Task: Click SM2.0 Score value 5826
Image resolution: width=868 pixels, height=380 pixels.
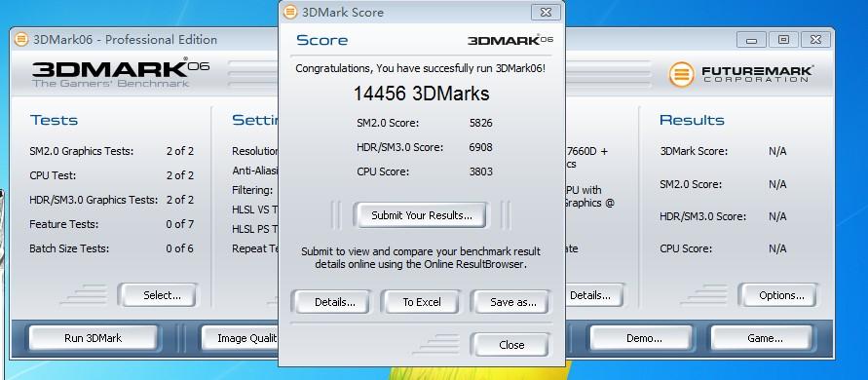Action: (x=480, y=123)
